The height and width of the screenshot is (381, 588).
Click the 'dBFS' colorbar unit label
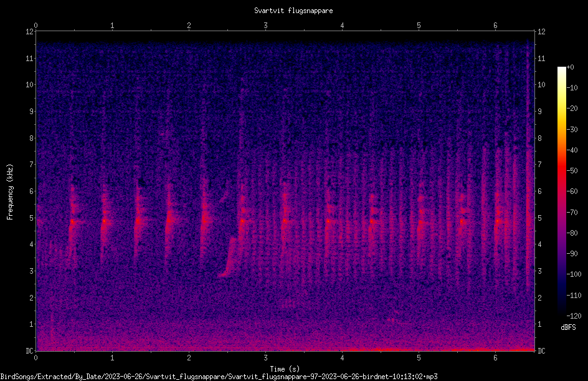pos(568,327)
